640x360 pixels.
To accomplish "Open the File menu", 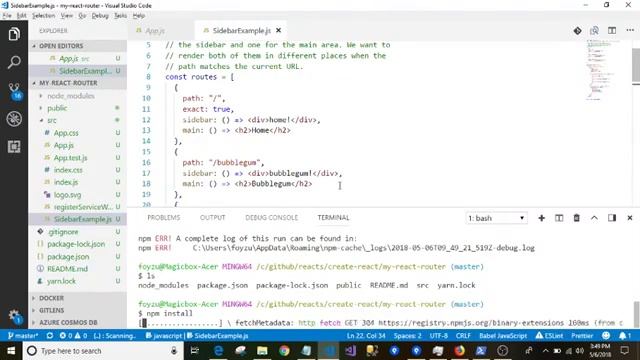I will (7, 16).
